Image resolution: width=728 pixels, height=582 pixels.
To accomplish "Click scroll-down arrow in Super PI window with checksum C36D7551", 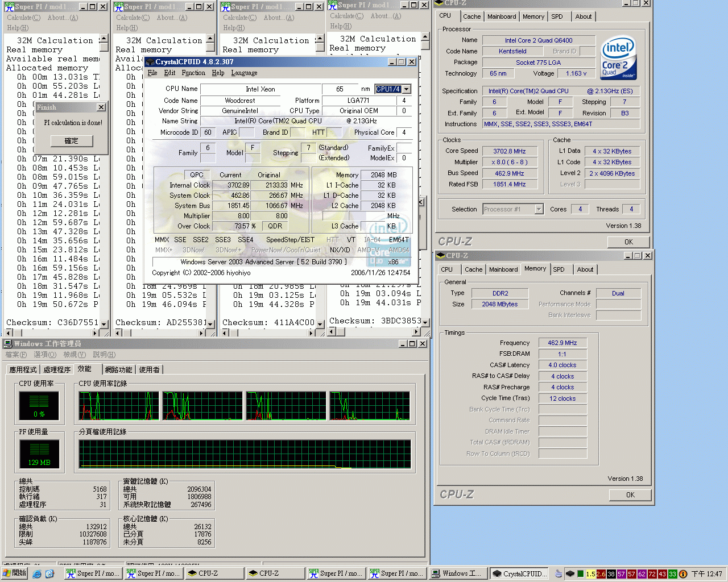I will 104,324.
